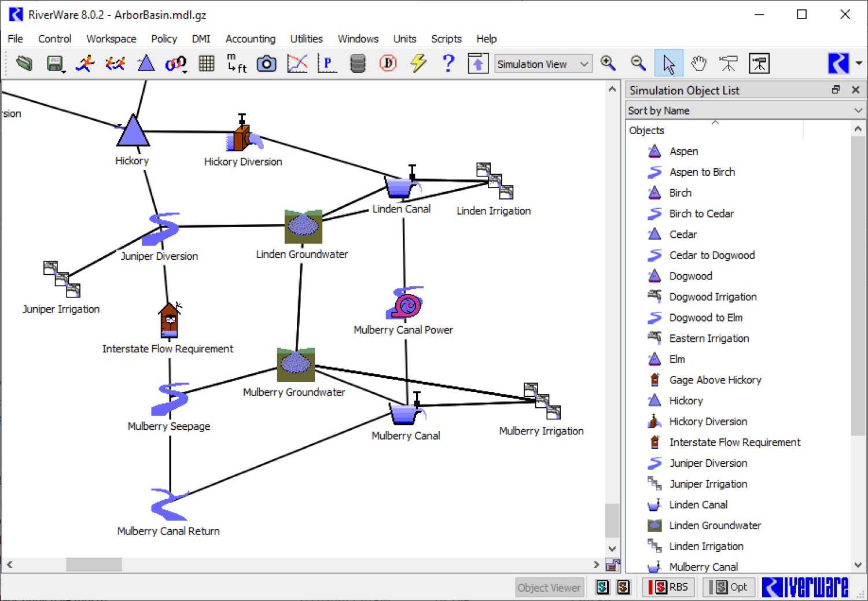Open the File menu
This screenshot has height=601, width=868.
pos(16,39)
